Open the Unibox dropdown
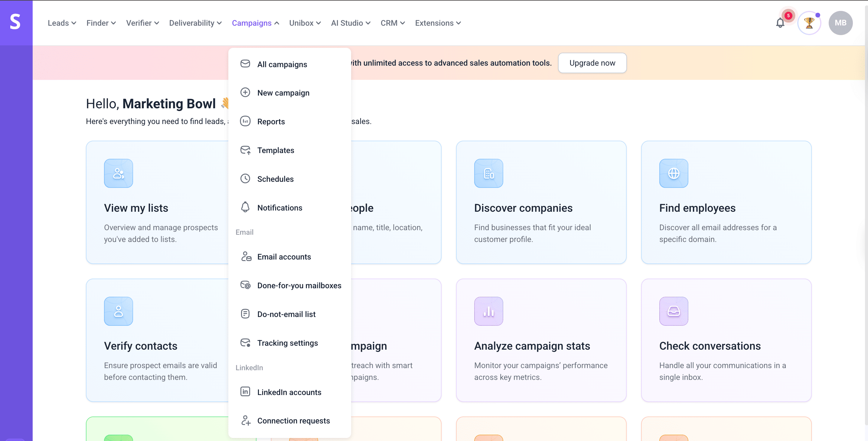Viewport: 868px width, 441px height. [x=304, y=23]
